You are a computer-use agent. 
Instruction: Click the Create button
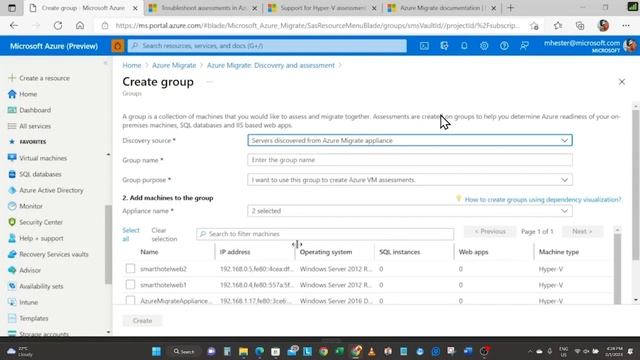[x=142, y=320]
